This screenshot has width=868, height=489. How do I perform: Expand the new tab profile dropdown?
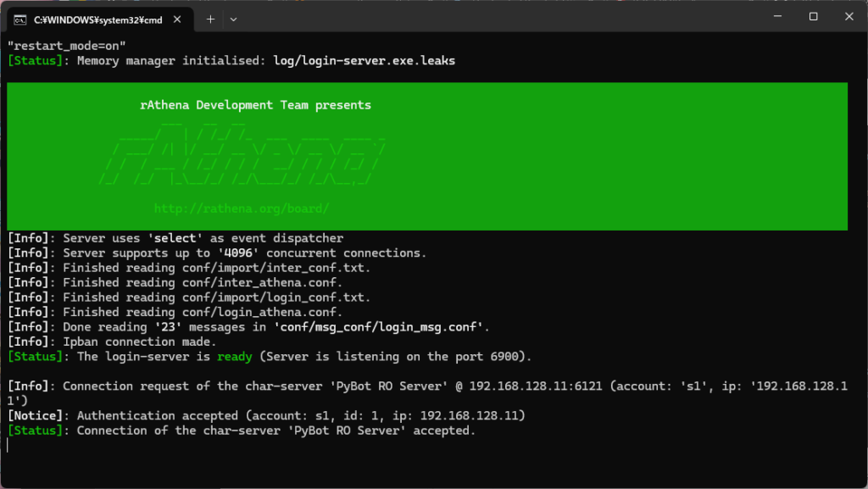click(x=234, y=18)
